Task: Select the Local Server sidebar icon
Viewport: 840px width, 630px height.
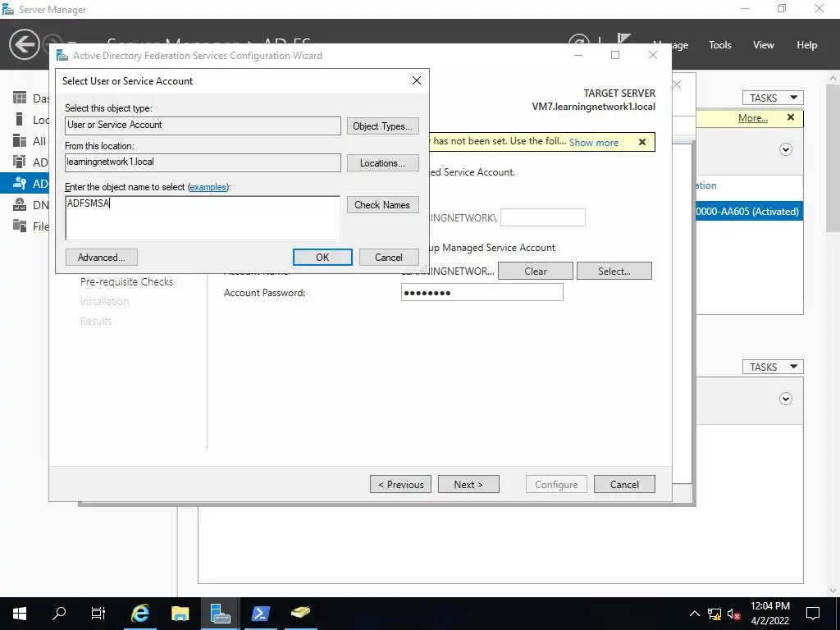Action: click(20, 119)
